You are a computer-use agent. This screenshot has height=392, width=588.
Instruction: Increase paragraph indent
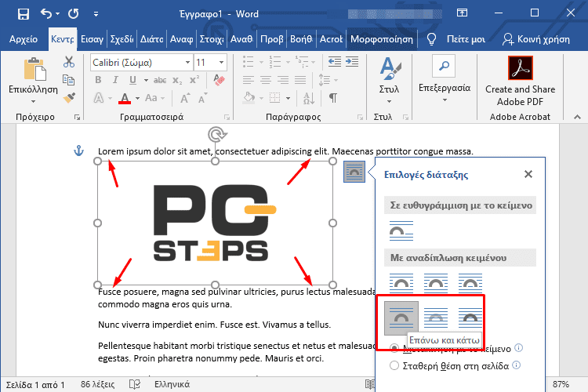[x=352, y=61]
